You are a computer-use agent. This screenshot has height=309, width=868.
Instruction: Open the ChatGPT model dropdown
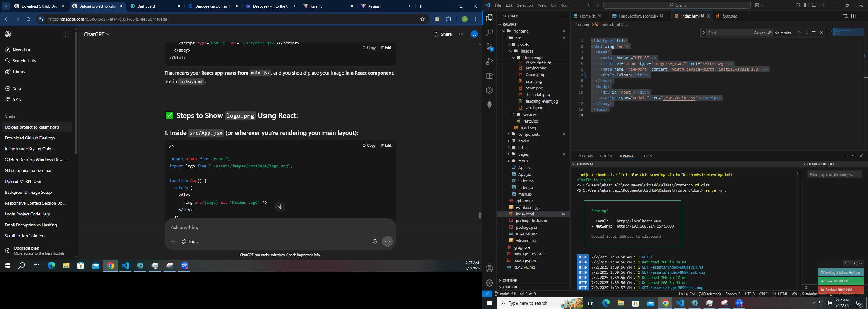pos(96,34)
